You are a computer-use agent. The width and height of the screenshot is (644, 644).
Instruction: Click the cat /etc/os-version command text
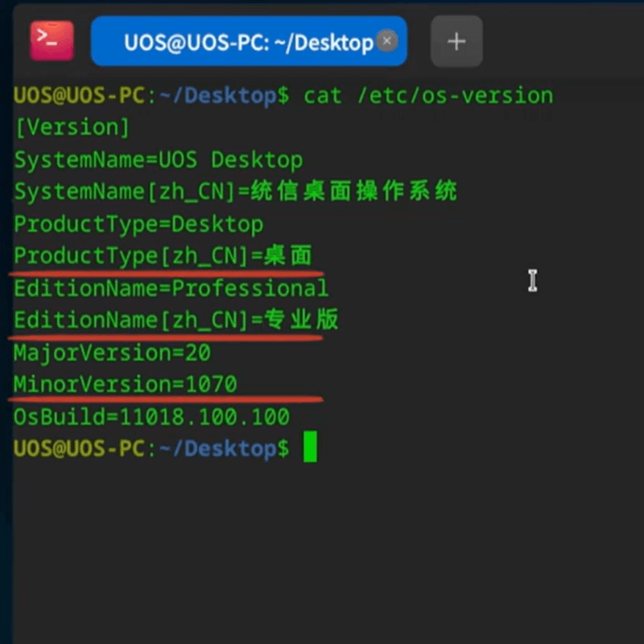click(428, 96)
